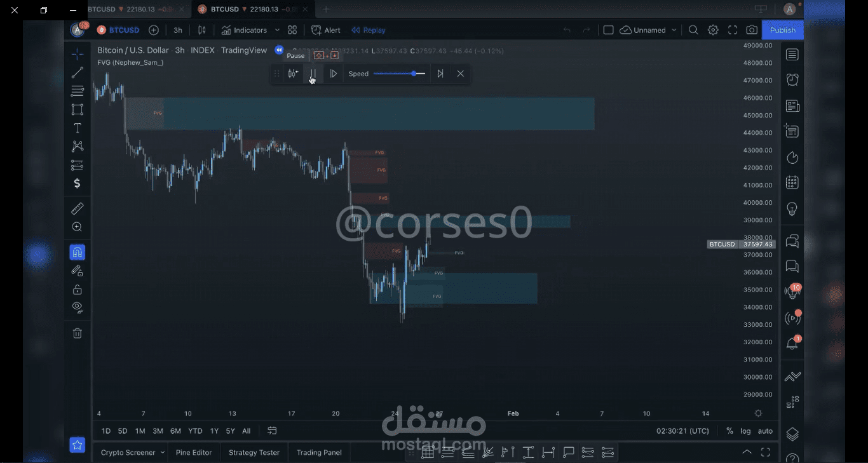Select the geometric shapes tool
This screenshot has width=868, height=463.
(77, 109)
